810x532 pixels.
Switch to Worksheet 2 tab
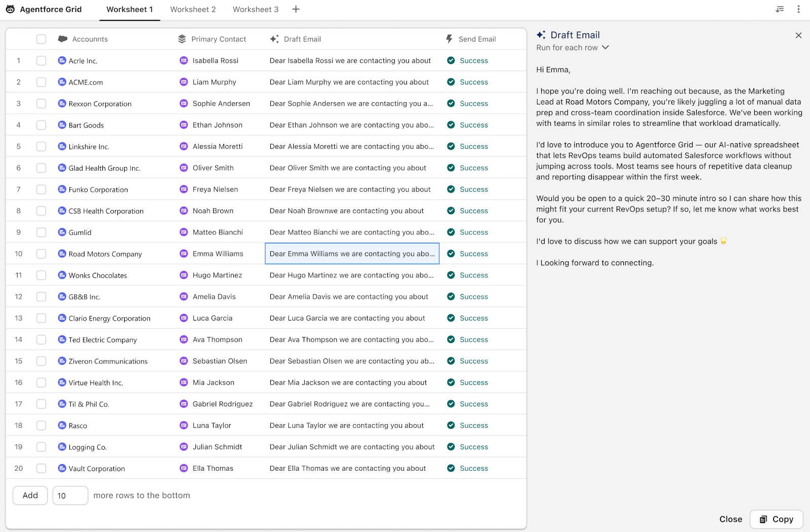193,10
